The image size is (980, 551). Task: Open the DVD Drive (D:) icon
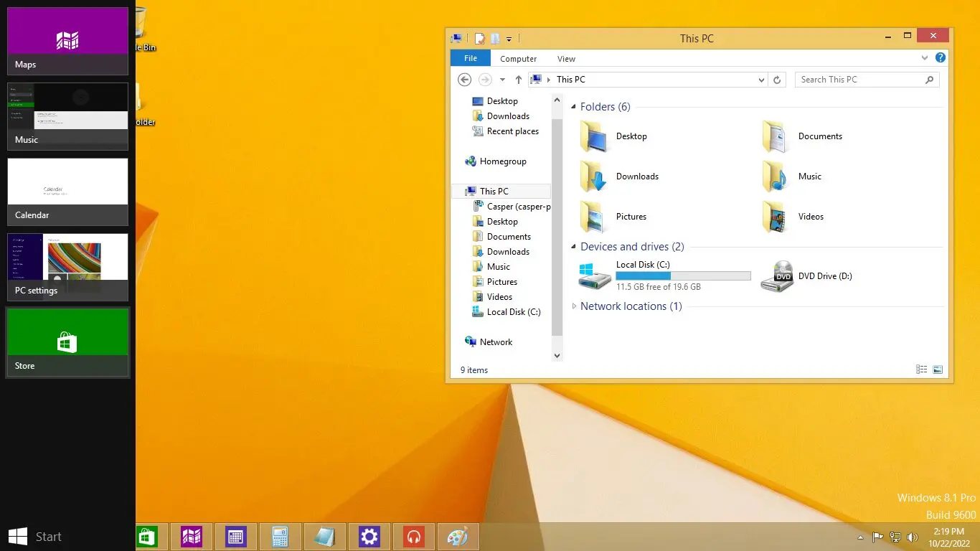[x=777, y=276]
